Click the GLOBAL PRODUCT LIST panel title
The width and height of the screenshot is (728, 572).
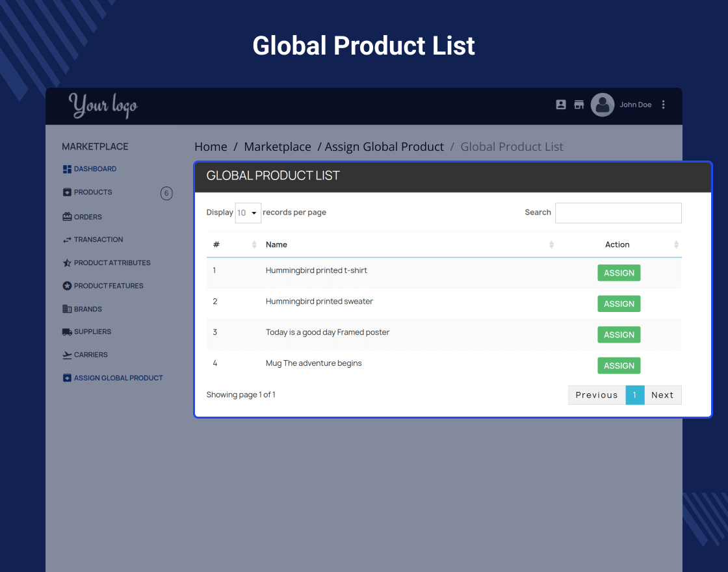pyautogui.click(x=273, y=175)
